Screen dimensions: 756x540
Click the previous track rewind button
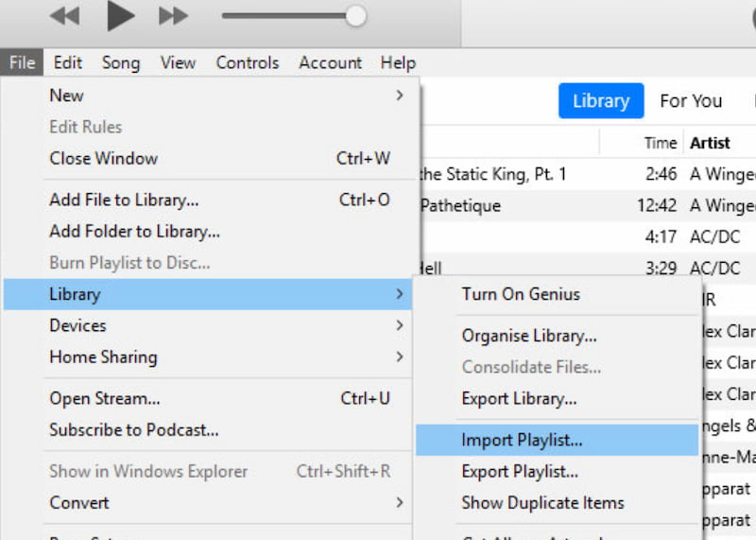[64, 16]
